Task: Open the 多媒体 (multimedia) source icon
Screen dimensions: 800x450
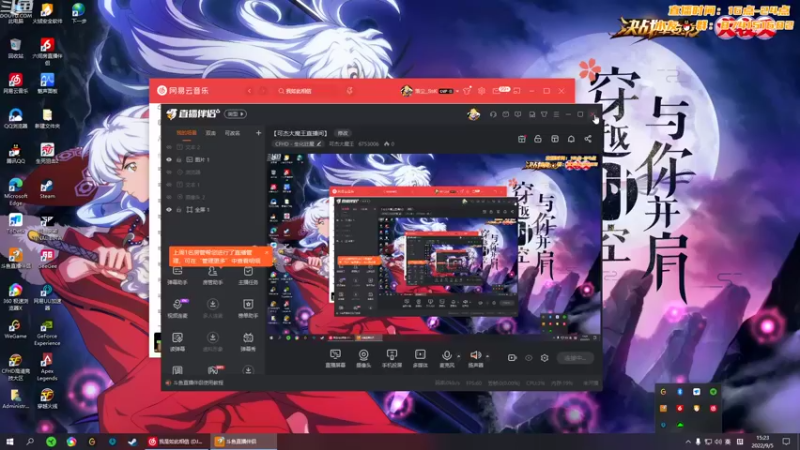Action: click(420, 355)
